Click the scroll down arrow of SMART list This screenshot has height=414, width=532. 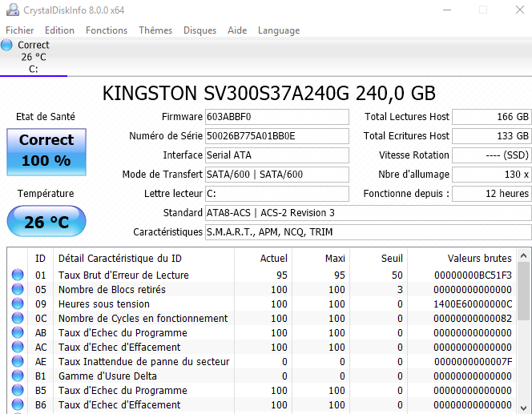(523, 408)
